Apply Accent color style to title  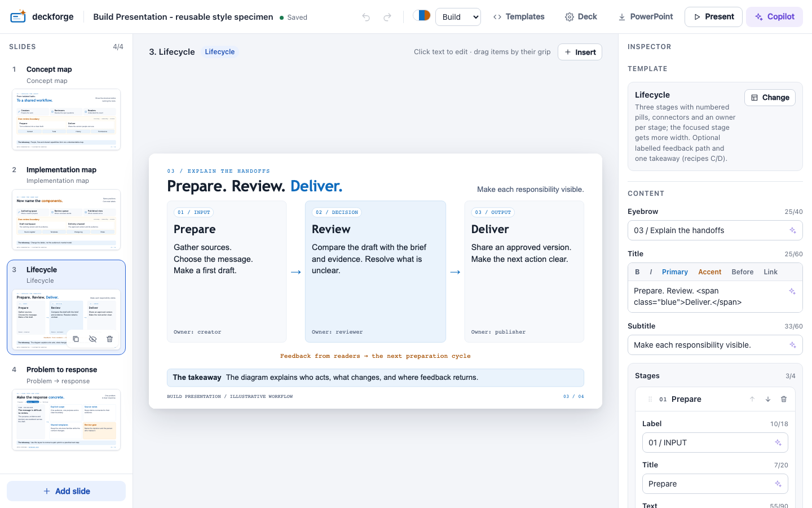coord(709,272)
